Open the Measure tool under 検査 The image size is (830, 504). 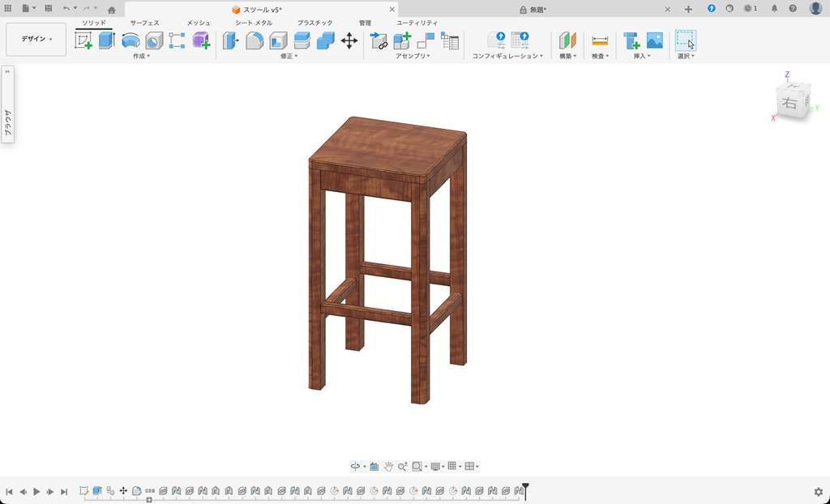point(598,39)
